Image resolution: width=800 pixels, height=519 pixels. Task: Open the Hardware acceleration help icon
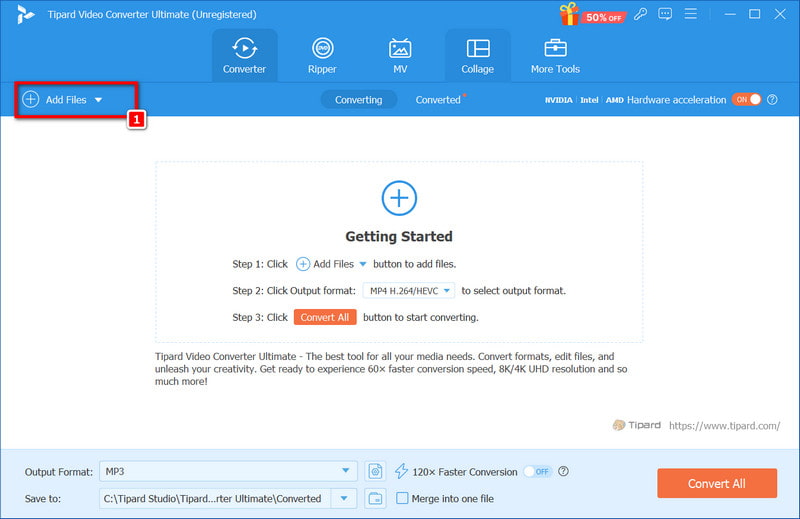pyautogui.click(x=772, y=100)
